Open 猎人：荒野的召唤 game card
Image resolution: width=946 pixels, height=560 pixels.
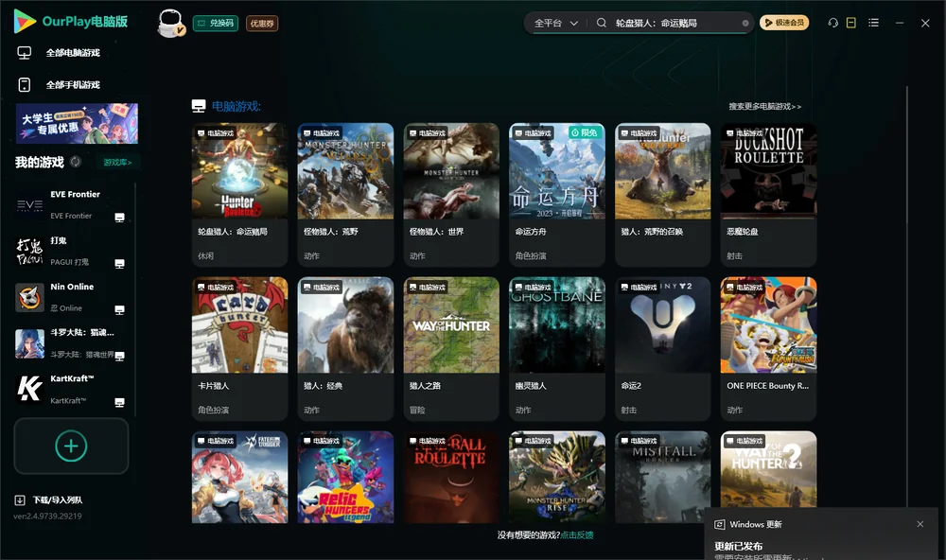point(662,194)
